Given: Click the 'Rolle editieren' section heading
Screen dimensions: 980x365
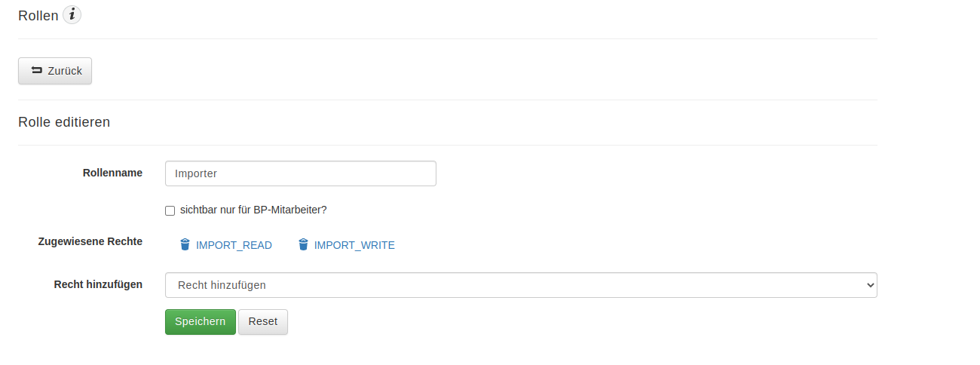Looking at the screenshot, I should [64, 122].
